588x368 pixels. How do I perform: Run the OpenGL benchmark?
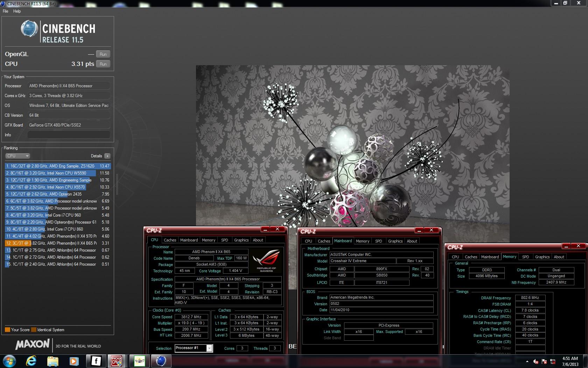tap(103, 54)
